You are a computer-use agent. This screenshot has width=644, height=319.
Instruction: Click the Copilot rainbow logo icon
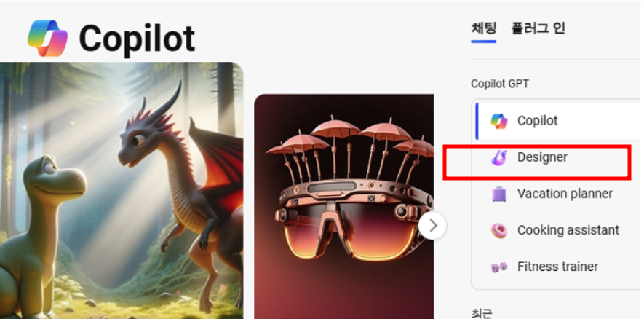point(47,38)
